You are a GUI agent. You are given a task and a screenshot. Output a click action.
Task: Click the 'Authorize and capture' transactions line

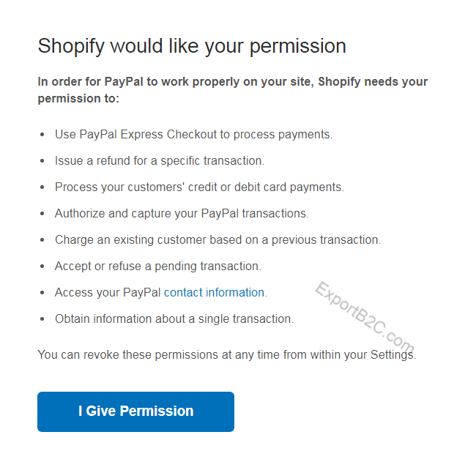coord(182,214)
